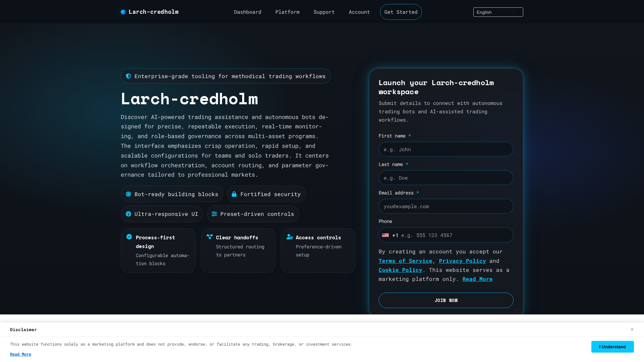Open the Dashboard nav item
Image resolution: width=644 pixels, height=362 pixels.
point(248,12)
